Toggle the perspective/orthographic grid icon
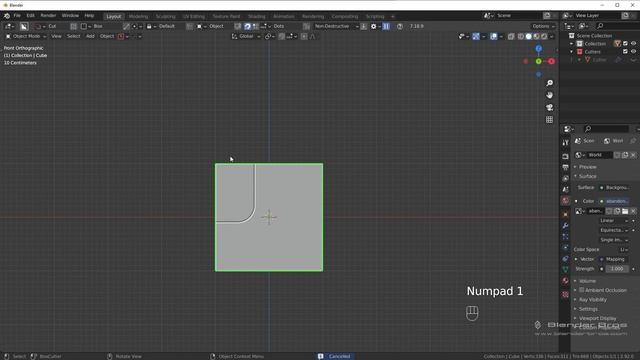Image resolution: width=640 pixels, height=360 pixels. 549,120
